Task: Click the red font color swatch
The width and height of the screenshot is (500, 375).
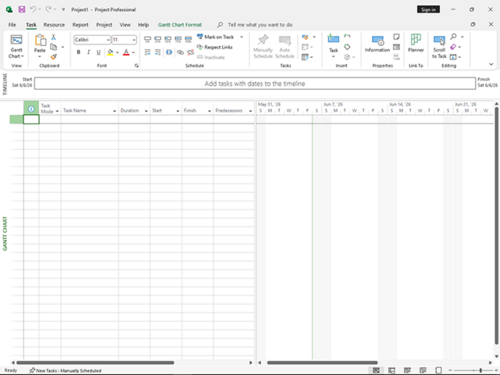Action: coord(126,52)
